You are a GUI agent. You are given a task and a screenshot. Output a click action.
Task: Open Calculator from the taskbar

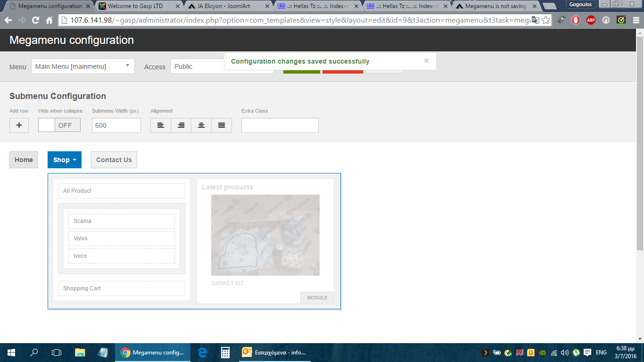pos(225,353)
